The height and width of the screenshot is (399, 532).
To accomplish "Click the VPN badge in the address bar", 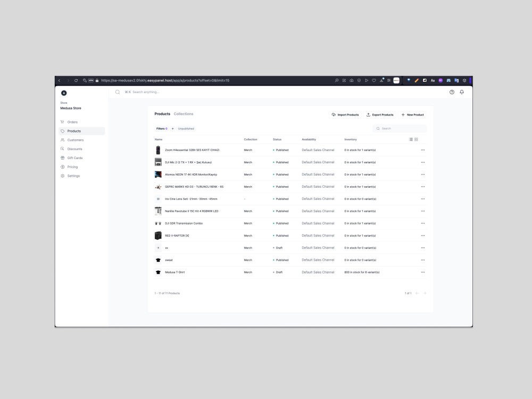I will tap(91, 80).
